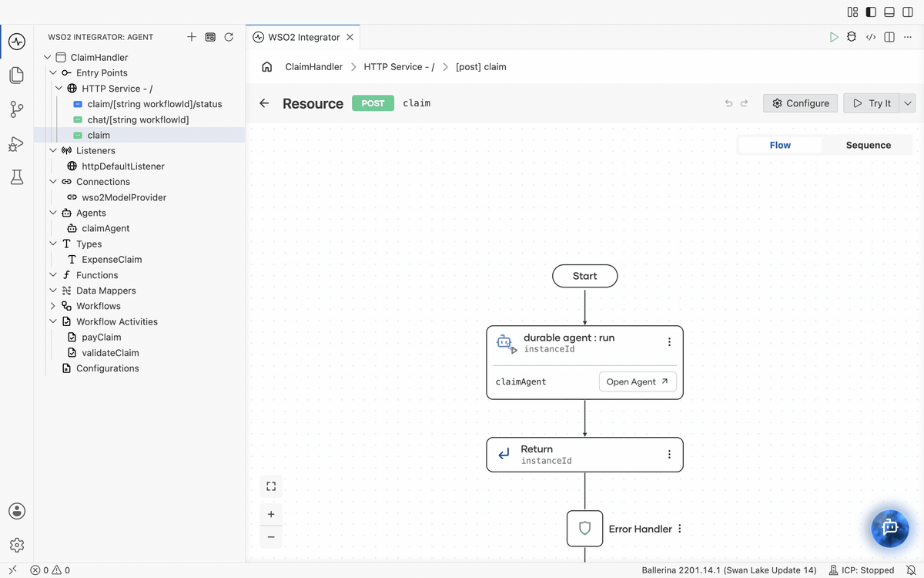Open the Run and Debug view

[x=17, y=143]
